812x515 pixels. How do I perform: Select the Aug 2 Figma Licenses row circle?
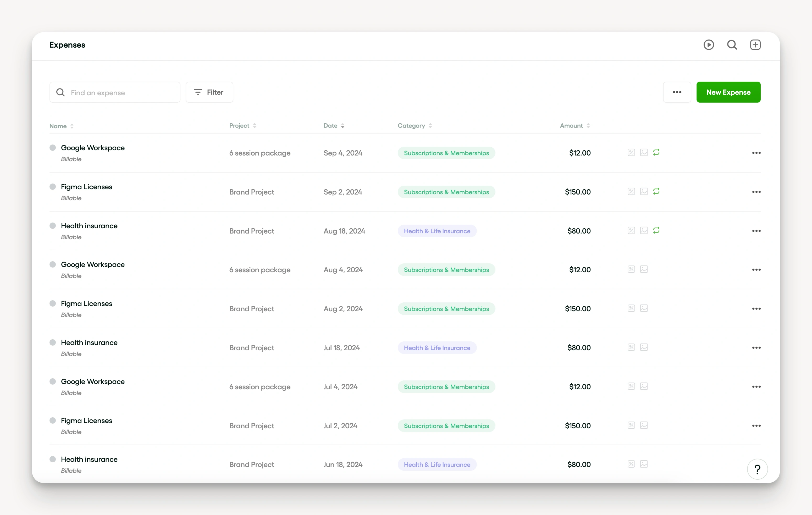[x=53, y=303]
